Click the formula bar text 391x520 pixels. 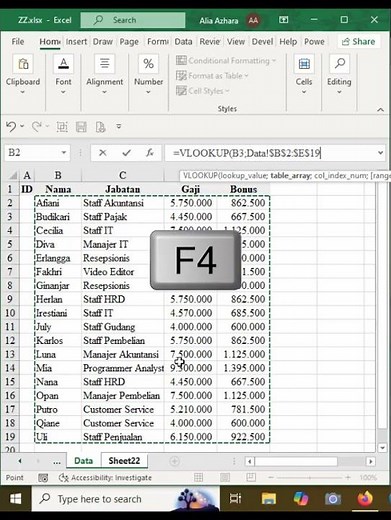[246, 153]
